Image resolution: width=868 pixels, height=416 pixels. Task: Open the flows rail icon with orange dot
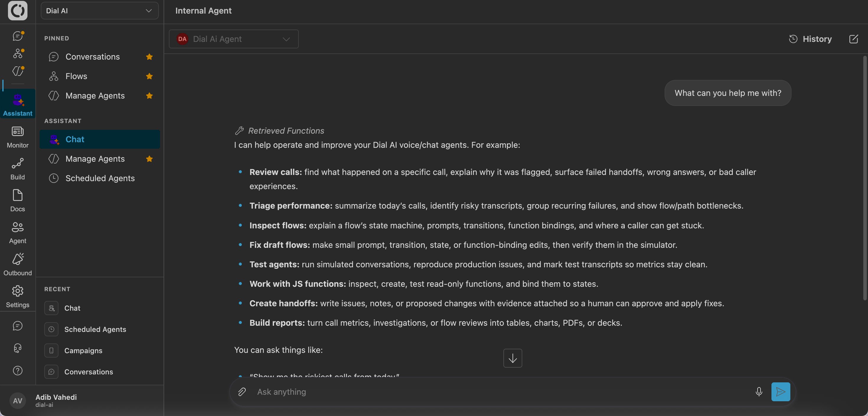(x=18, y=53)
